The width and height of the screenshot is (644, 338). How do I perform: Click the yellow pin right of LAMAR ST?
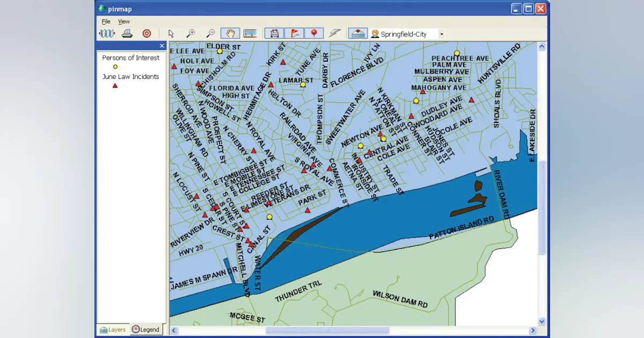point(303,84)
